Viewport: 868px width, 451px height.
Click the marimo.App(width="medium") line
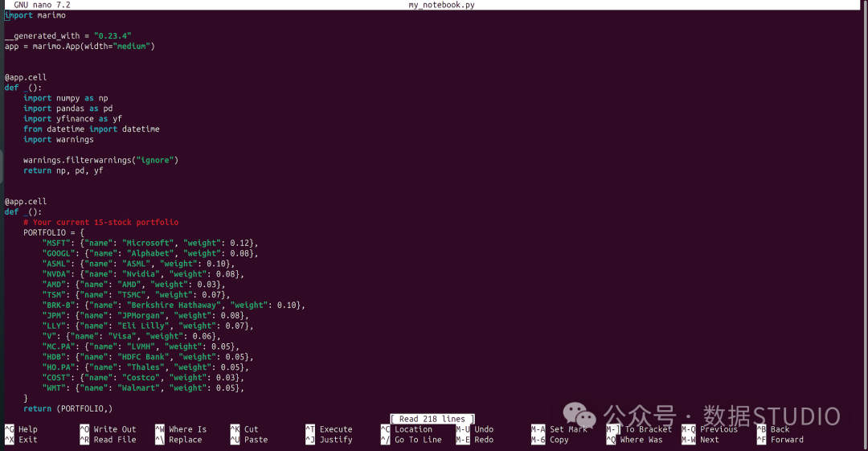coord(80,47)
